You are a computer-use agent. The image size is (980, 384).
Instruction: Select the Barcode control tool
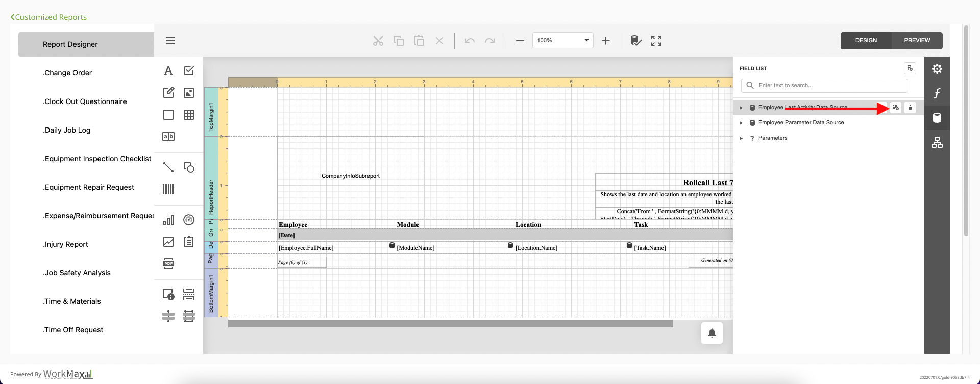[x=168, y=189]
